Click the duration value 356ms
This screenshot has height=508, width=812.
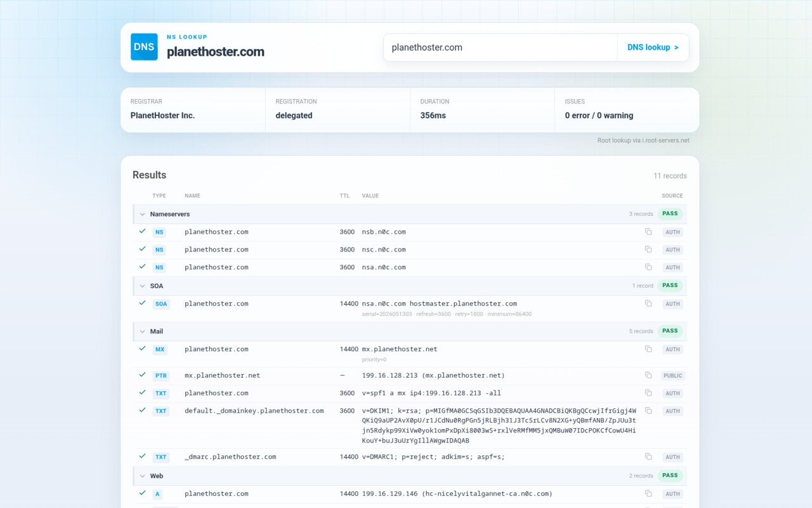point(433,116)
